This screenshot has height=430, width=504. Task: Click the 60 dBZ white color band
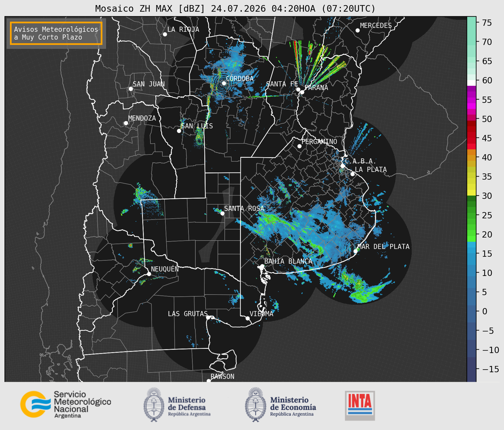471,83
